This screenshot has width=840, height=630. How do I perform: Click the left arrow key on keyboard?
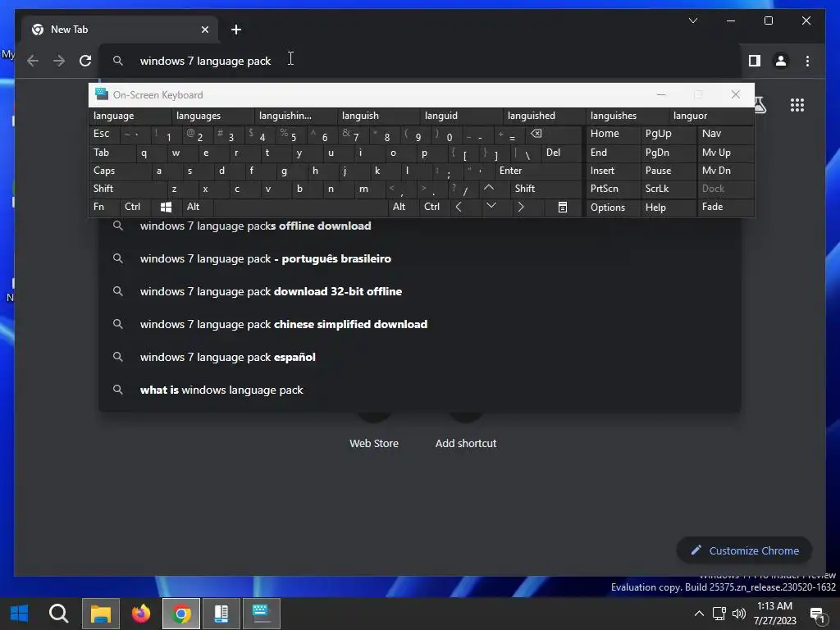(x=459, y=206)
